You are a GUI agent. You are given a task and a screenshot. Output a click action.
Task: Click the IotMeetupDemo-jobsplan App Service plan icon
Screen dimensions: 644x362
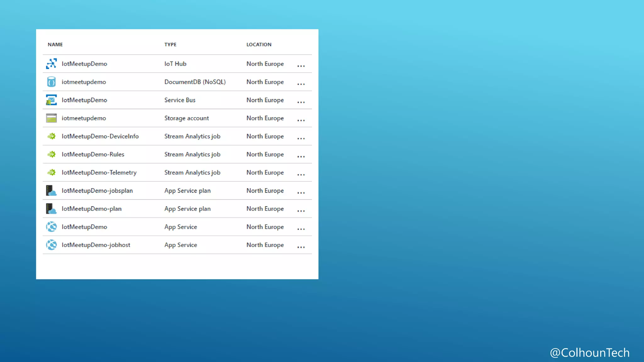click(51, 191)
